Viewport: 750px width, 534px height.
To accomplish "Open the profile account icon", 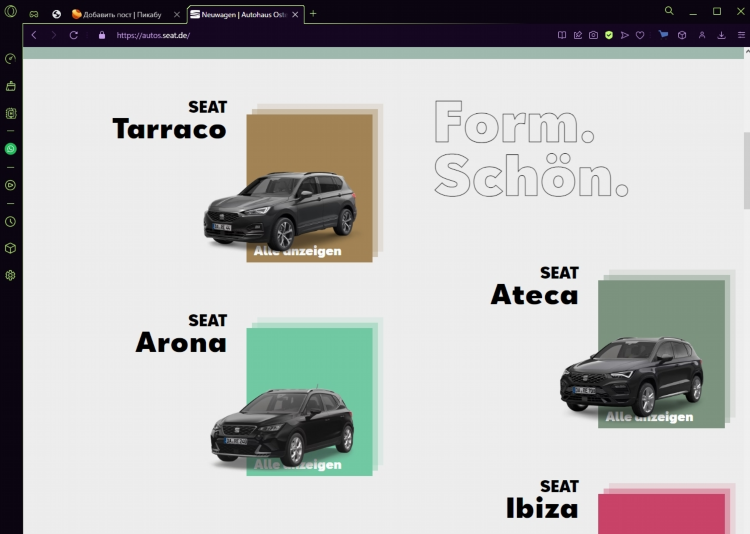I will (x=702, y=35).
